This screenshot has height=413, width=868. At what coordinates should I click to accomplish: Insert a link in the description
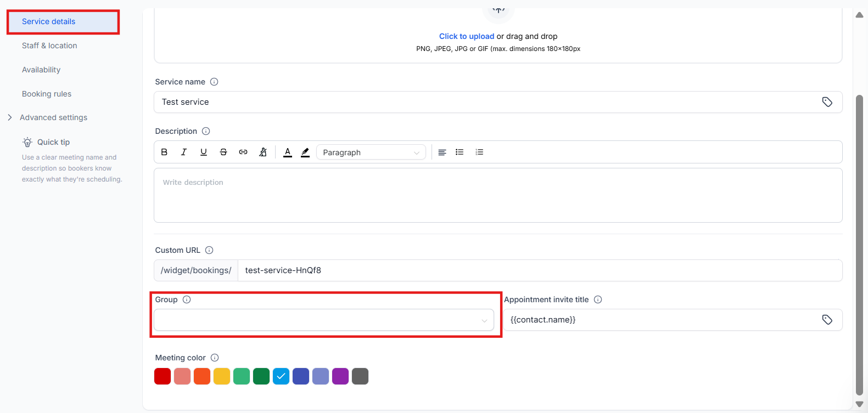click(x=243, y=152)
